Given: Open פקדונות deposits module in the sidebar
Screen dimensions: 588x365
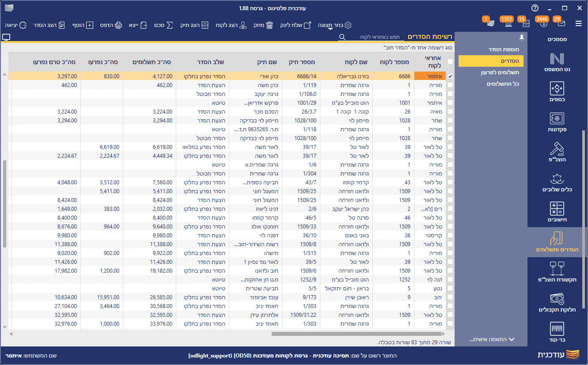Looking at the screenshot, I should 557,122.
